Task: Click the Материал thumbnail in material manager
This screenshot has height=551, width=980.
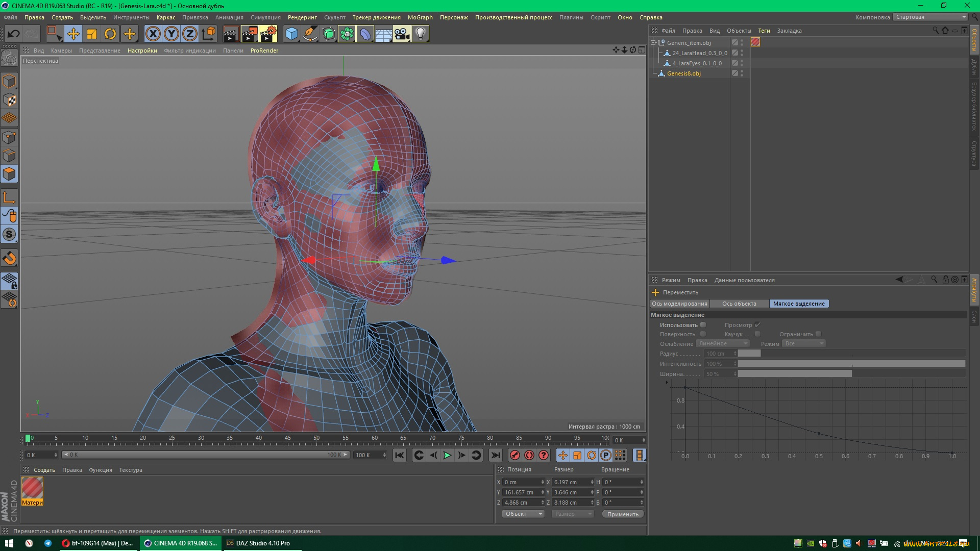Action: tap(32, 489)
